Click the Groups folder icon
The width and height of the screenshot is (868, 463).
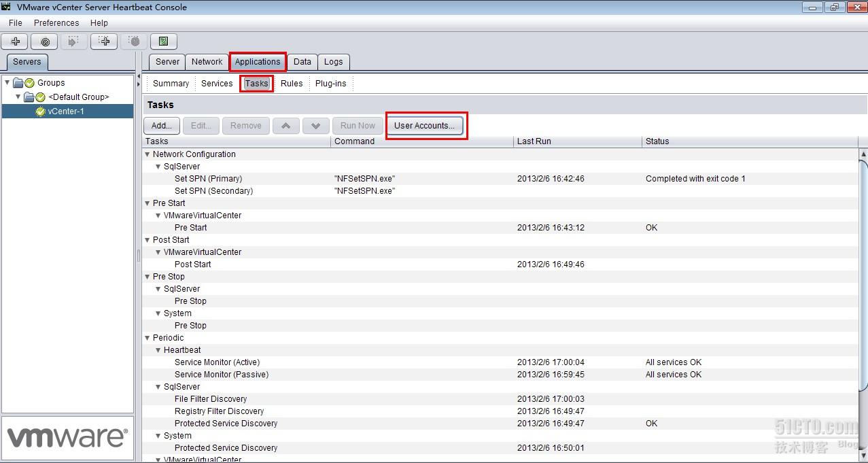(x=18, y=83)
